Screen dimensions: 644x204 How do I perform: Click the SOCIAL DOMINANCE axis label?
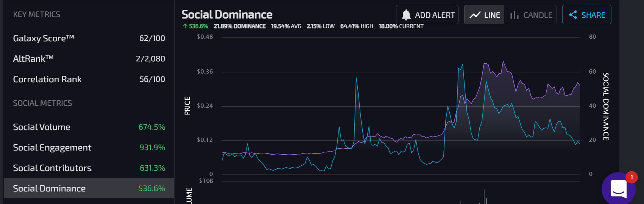pos(606,106)
